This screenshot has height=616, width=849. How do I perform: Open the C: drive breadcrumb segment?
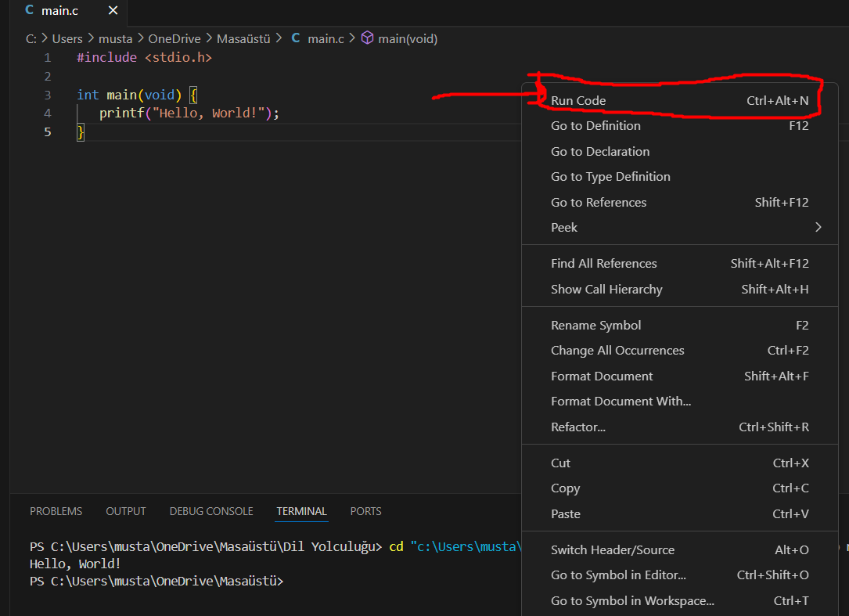point(31,39)
